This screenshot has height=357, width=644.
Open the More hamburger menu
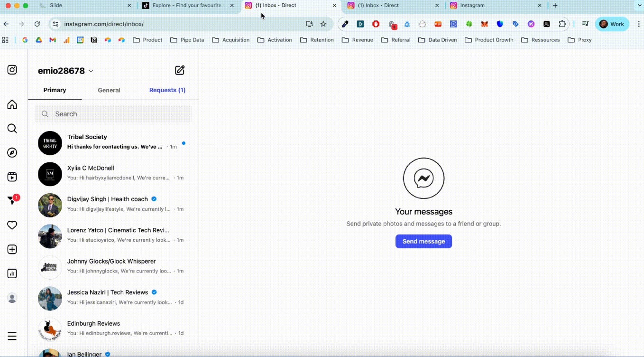[x=12, y=336]
